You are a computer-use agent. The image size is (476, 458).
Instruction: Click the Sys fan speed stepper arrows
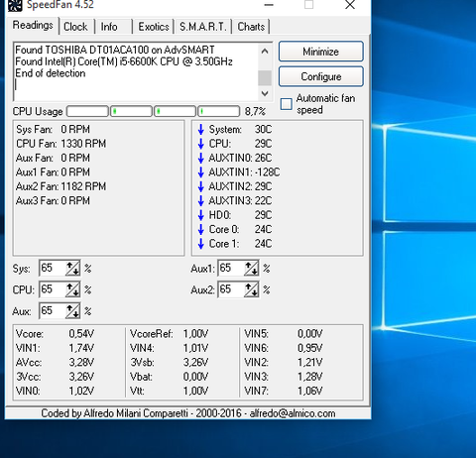click(x=72, y=268)
